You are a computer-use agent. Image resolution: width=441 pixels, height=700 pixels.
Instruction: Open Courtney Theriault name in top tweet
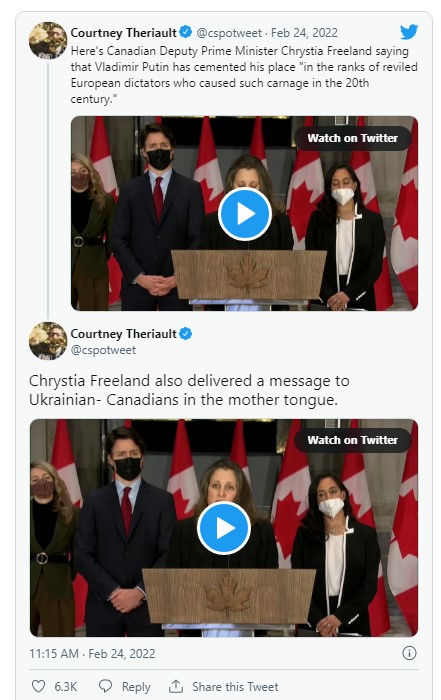click(x=124, y=33)
